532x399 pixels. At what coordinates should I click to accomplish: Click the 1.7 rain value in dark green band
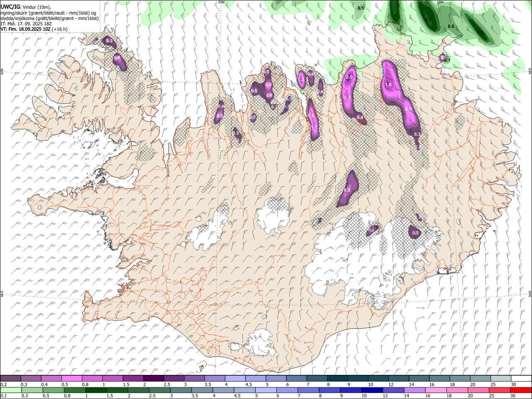429,20
